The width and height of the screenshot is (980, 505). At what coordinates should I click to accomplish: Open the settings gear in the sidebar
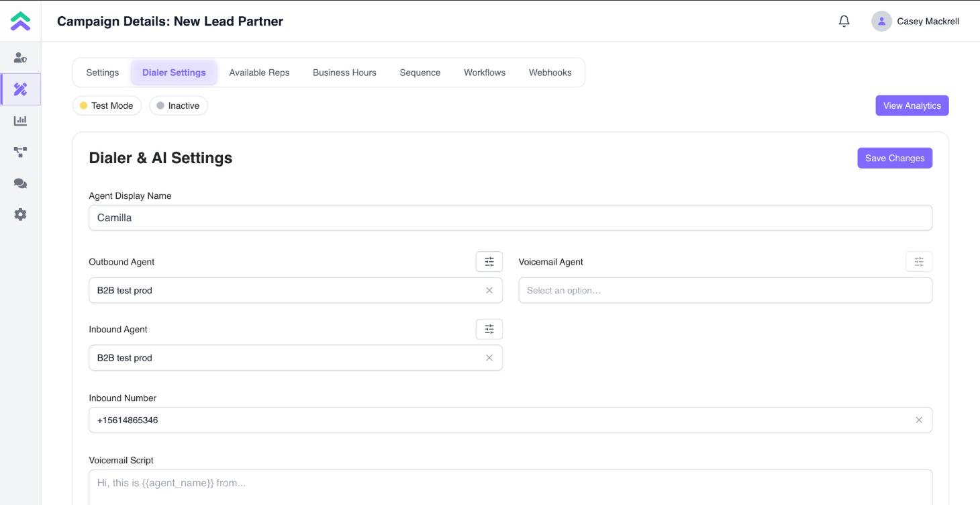pos(20,214)
